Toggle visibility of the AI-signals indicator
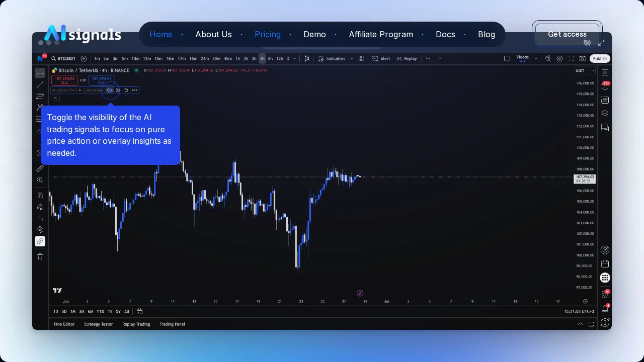This screenshot has height=362, width=644. click(x=110, y=90)
